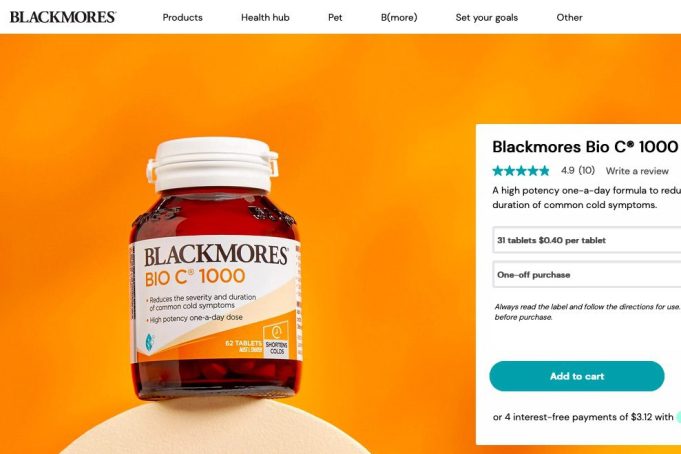Click the Blackmores logo in the header
This screenshot has width=681, height=454.
pos(63,17)
